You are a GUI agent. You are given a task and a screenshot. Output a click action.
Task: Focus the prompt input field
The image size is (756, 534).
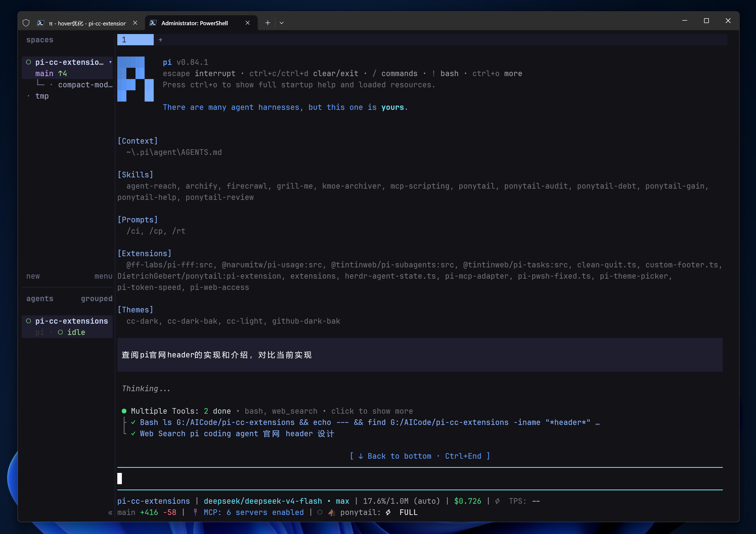[x=420, y=478]
